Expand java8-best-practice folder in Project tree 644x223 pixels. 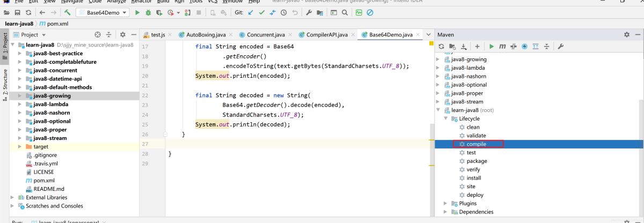20,53
